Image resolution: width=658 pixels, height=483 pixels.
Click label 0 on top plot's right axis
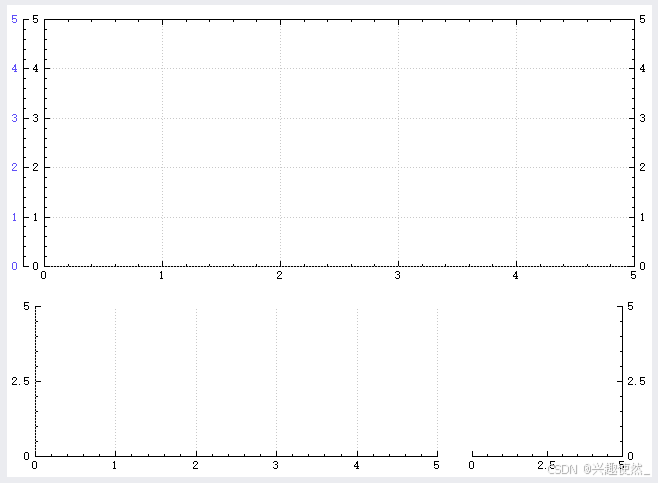(x=642, y=266)
